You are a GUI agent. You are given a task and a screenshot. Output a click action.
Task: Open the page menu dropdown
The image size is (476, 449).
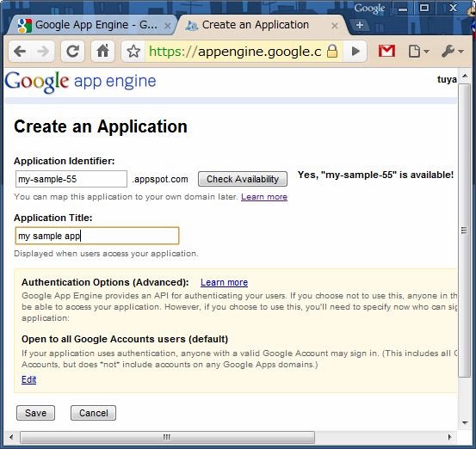418,52
